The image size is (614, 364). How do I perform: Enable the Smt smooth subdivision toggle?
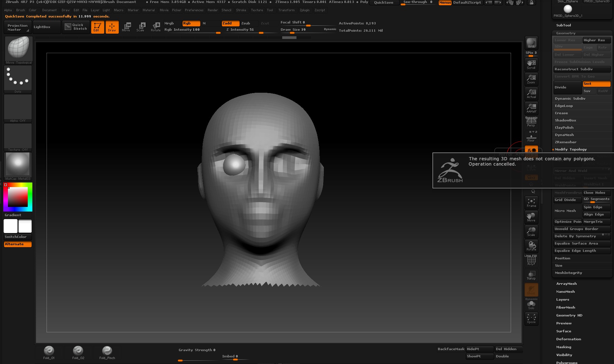coord(596,83)
